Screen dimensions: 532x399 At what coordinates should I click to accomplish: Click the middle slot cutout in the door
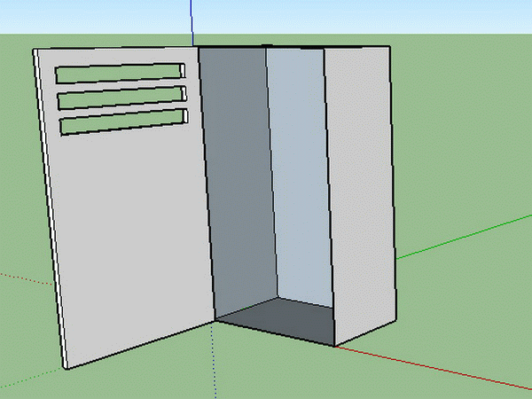click(122, 98)
